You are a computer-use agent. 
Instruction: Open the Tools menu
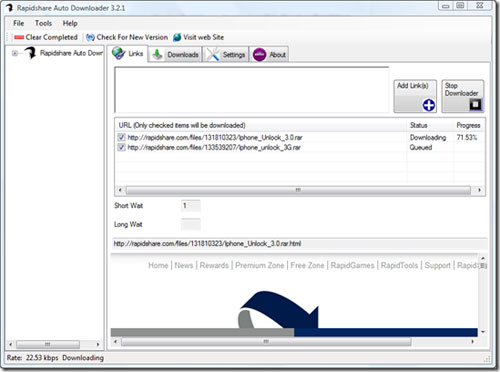pyautogui.click(x=43, y=23)
